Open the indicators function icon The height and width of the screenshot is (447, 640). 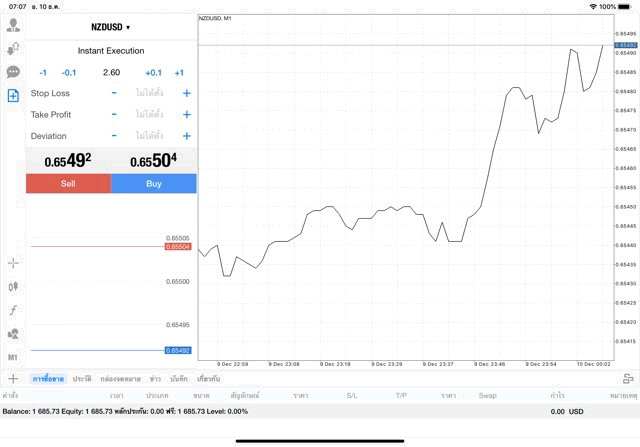tap(13, 310)
